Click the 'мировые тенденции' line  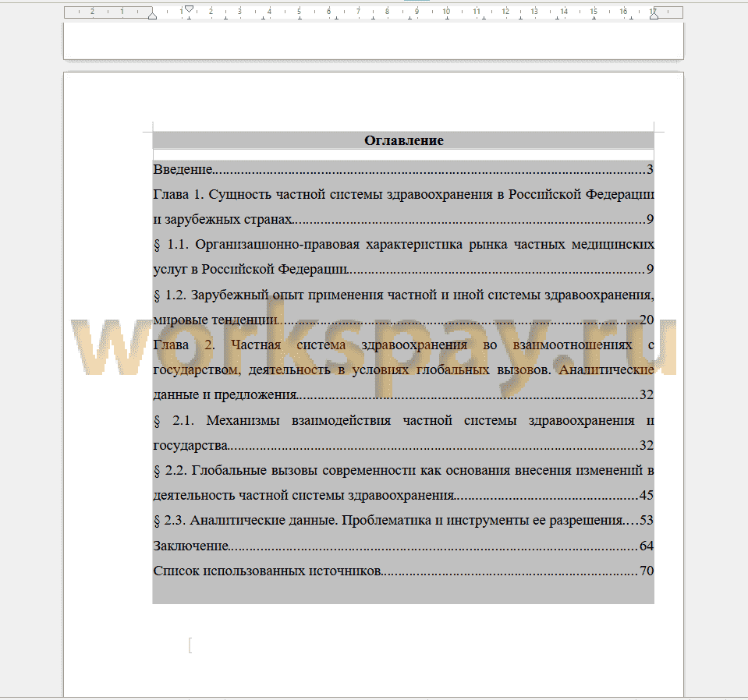coord(403,320)
